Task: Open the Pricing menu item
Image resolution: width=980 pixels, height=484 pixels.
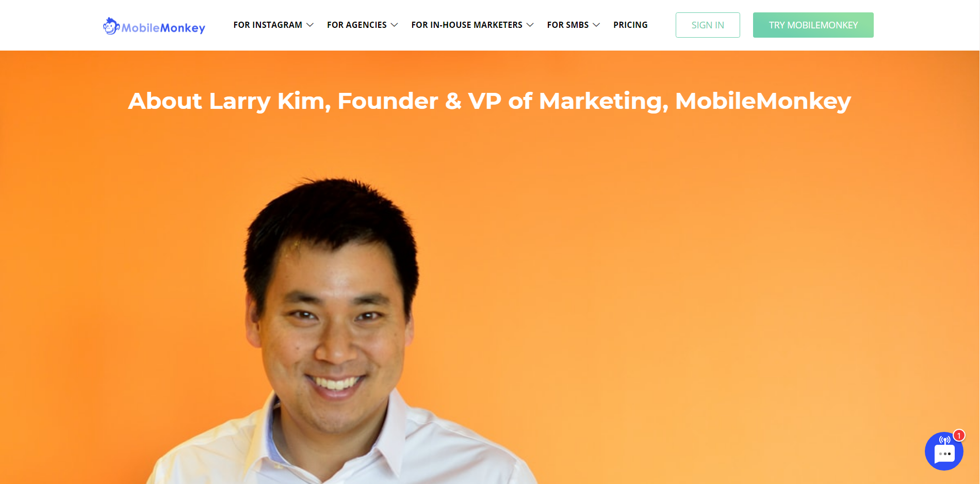Action: [x=630, y=25]
